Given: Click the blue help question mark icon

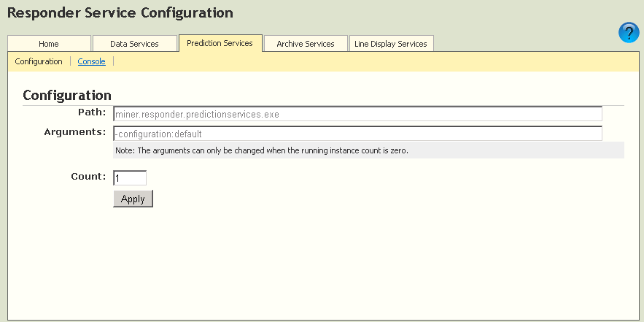Looking at the screenshot, I should coord(629,33).
